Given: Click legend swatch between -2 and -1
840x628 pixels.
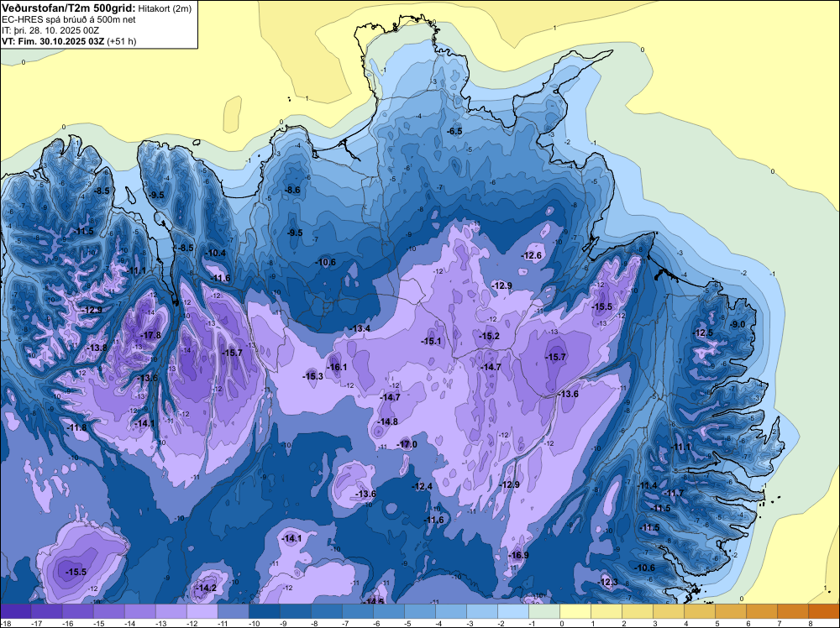Looking at the screenshot, I should [513, 611].
